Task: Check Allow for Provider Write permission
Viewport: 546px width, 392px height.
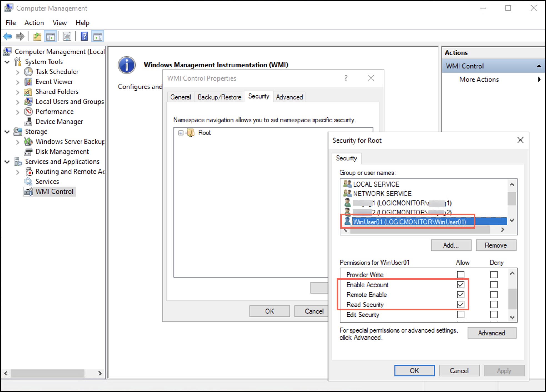Action: (460, 274)
